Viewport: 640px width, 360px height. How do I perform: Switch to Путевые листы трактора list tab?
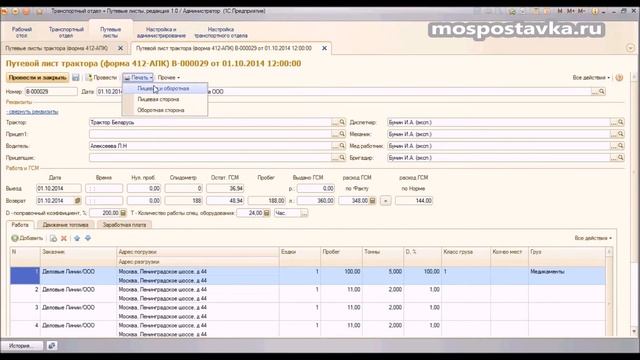57,48
